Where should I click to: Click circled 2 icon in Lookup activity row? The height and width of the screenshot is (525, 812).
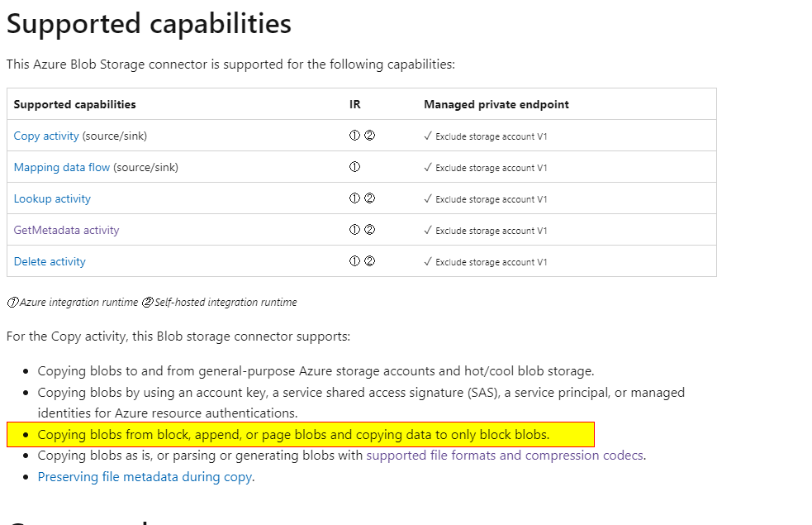point(369,198)
